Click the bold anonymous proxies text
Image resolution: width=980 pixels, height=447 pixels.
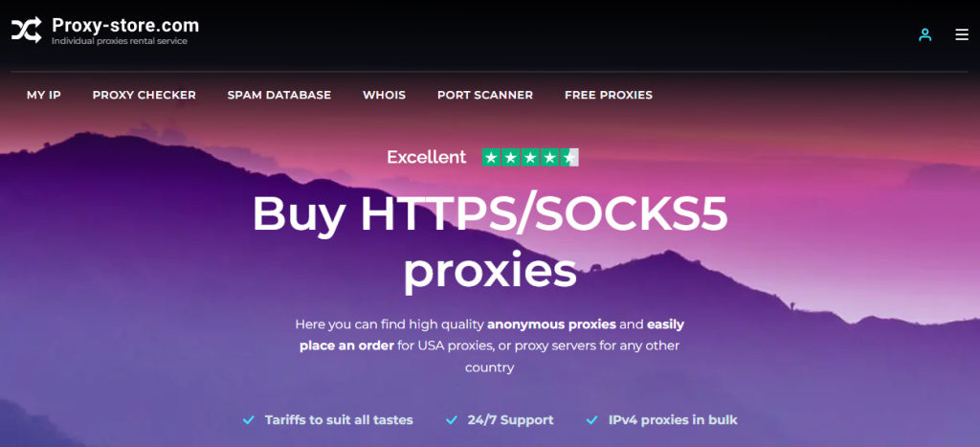tap(552, 324)
